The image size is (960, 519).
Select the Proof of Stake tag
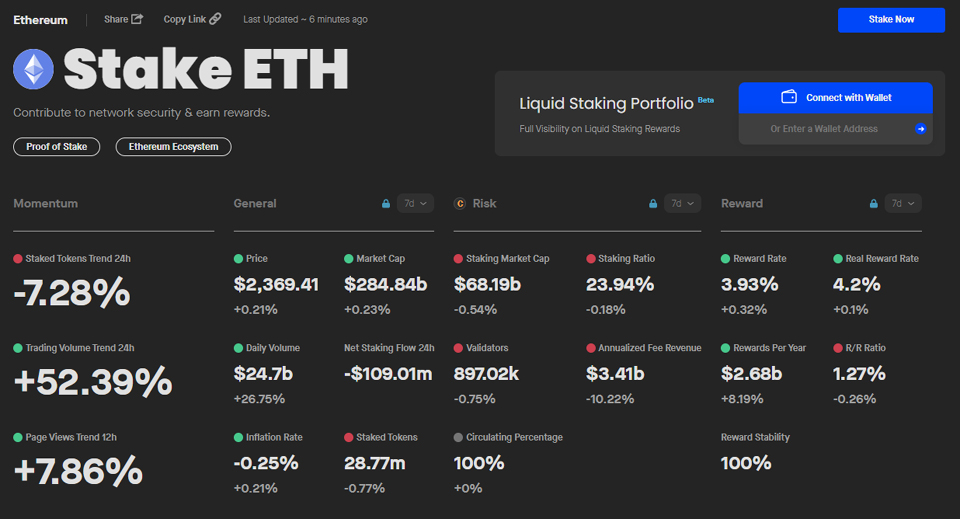pos(57,147)
